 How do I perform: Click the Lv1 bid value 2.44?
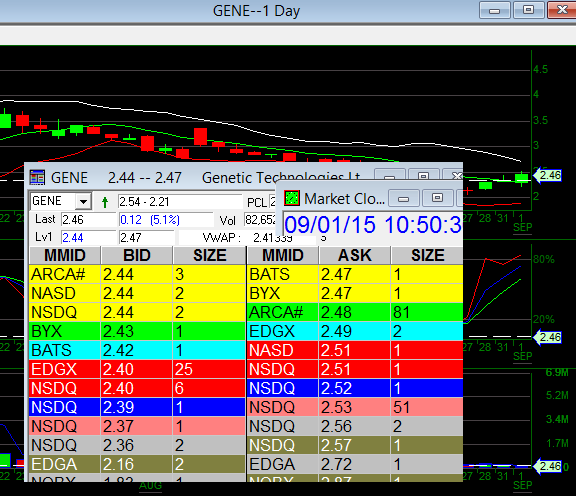(x=88, y=237)
